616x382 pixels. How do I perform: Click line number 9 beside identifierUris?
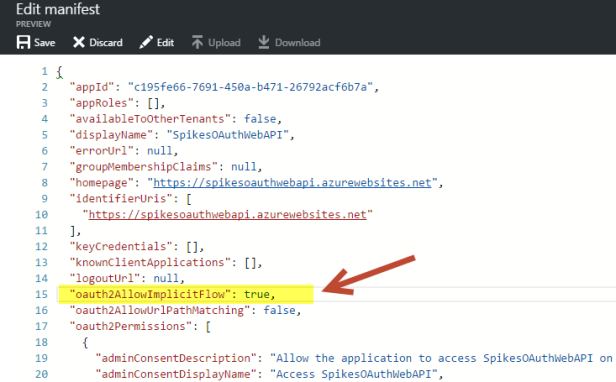(44, 198)
